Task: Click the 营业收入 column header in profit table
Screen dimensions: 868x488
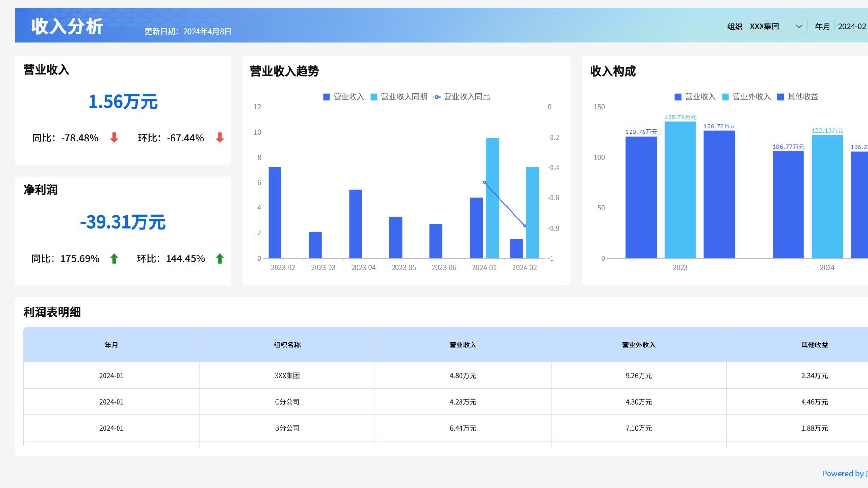Action: click(x=462, y=345)
